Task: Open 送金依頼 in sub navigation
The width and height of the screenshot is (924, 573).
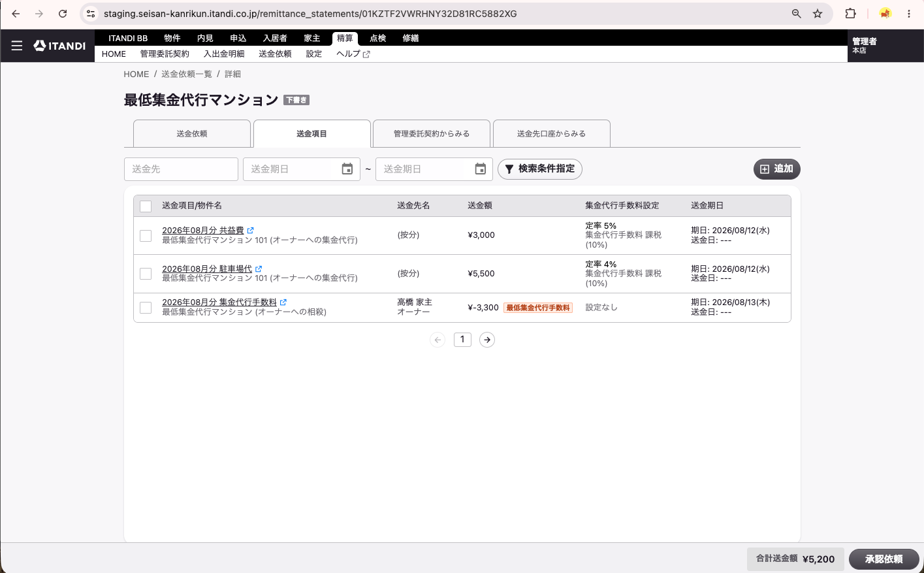Action: point(275,54)
